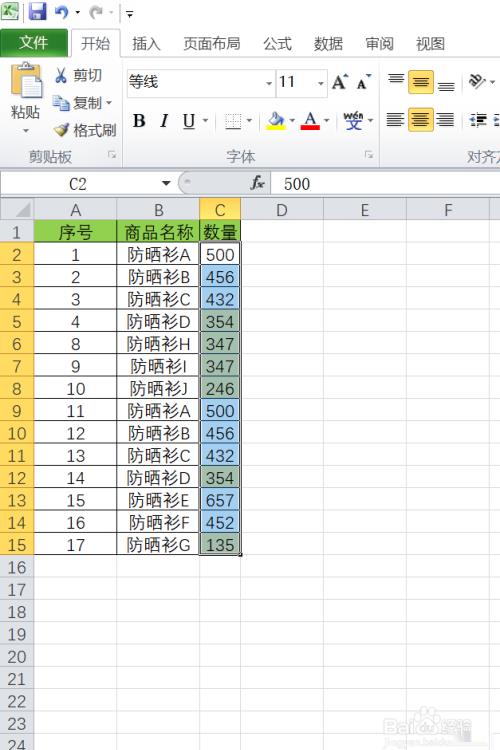The image size is (500, 750).
Task: Click cell containing 防晒衫G
Action: point(158,545)
